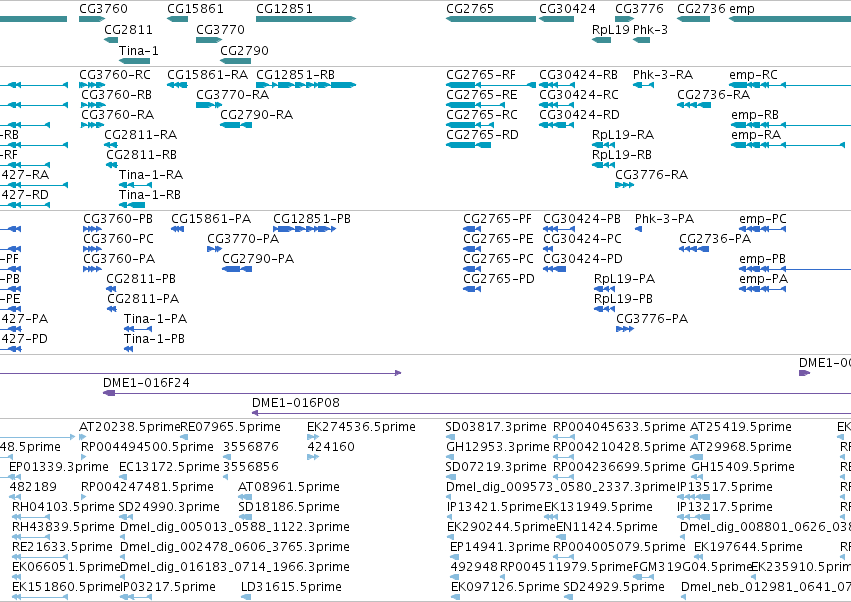Click EST AT20238.5prime
Screen dimensions: 851x602
[x=83, y=437]
